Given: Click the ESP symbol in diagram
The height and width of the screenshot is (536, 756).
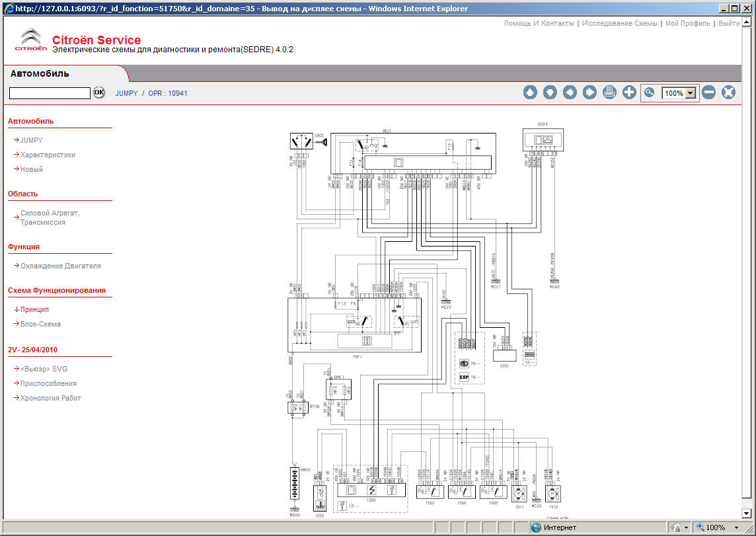Looking at the screenshot, I should coord(464,377).
